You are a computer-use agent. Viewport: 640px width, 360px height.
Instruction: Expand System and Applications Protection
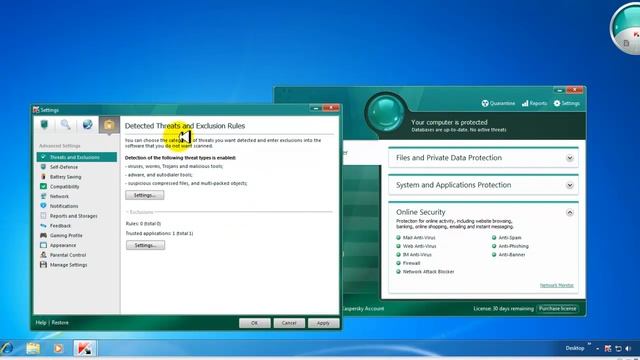point(570,185)
